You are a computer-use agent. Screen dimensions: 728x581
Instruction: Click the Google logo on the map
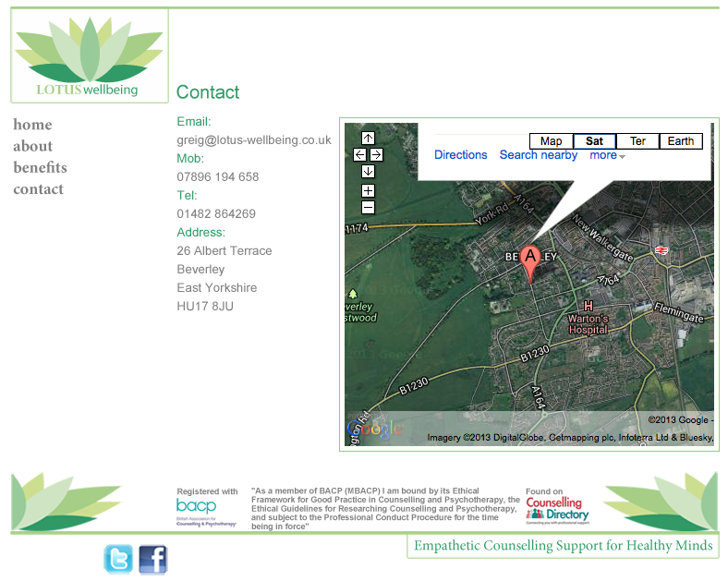pos(374,429)
